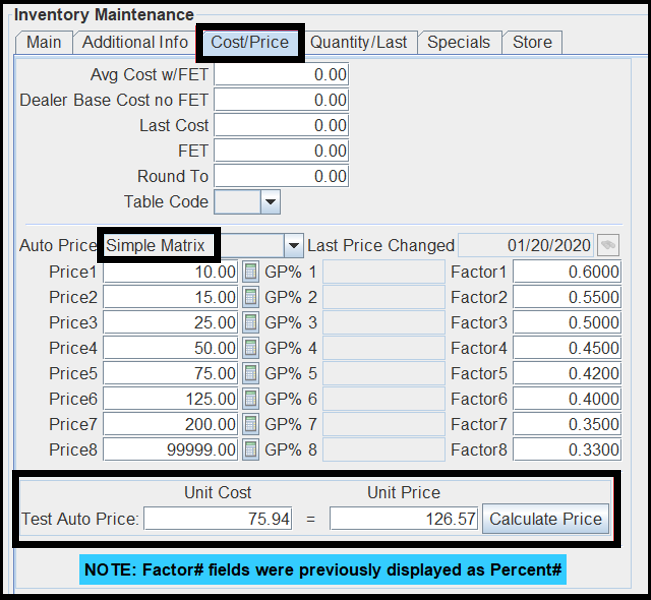
Task: Click the icon next to Last Price Changed date
Action: 608,245
